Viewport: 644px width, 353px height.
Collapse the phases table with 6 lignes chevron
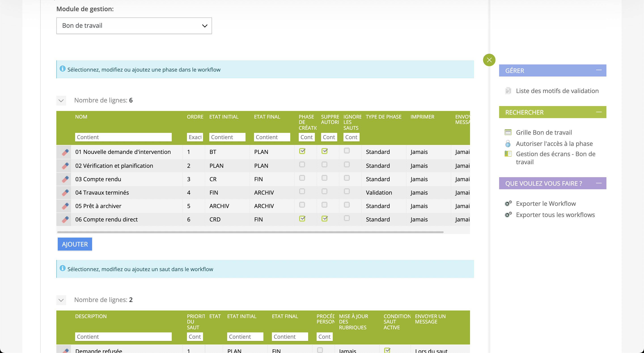point(61,101)
